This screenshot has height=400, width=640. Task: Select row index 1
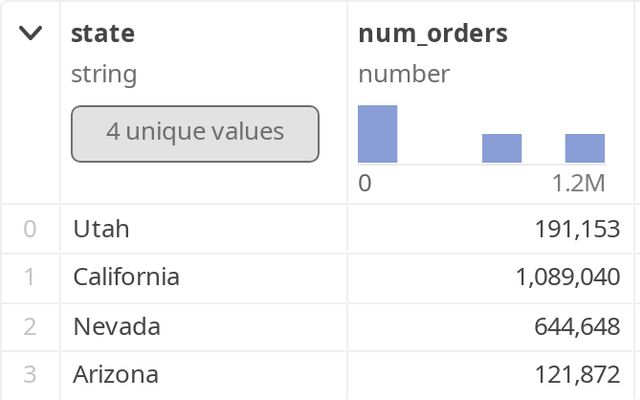point(30,277)
